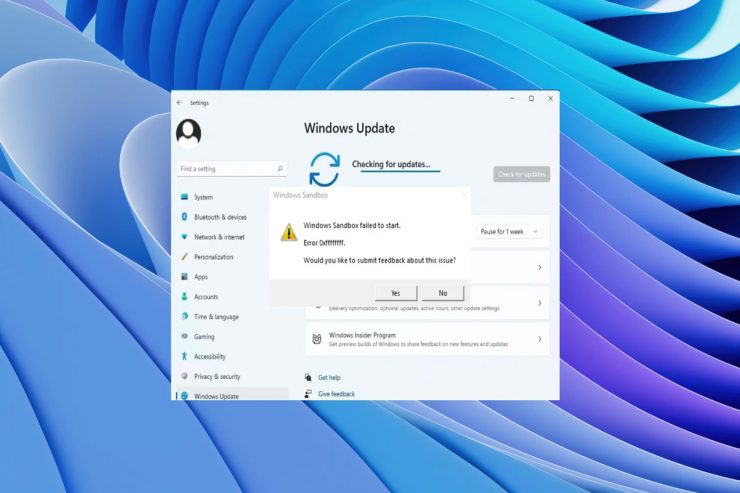Click the Get help icon

(x=308, y=378)
